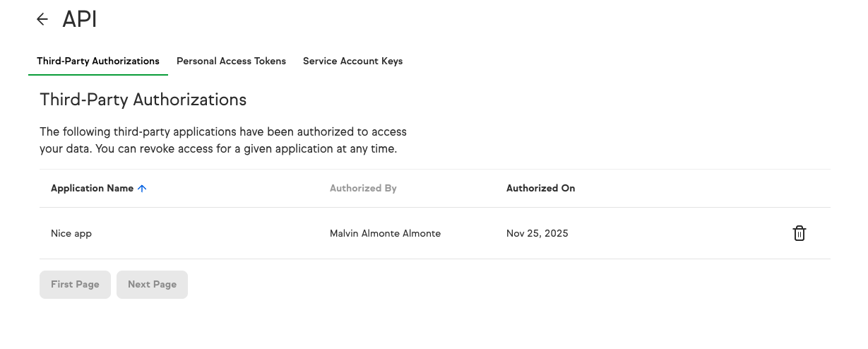The height and width of the screenshot is (349, 868).
Task: Click the back arrow beside API
Action: tap(42, 20)
